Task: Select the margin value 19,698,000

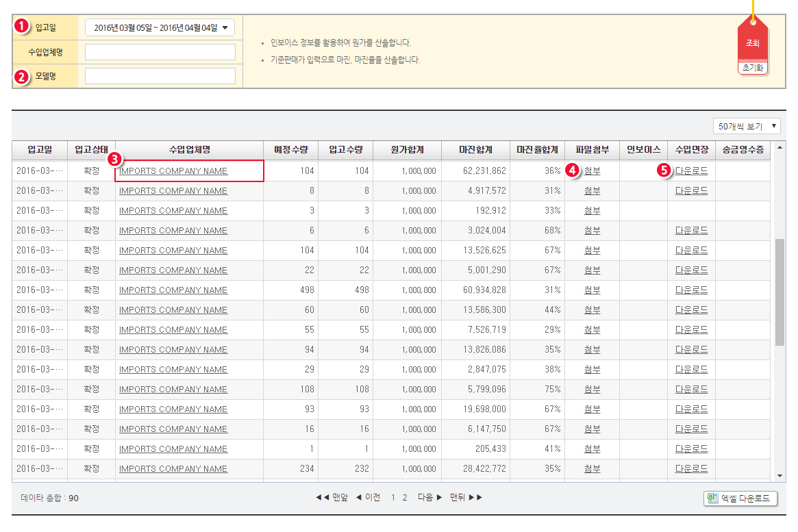Action: pyautogui.click(x=484, y=409)
